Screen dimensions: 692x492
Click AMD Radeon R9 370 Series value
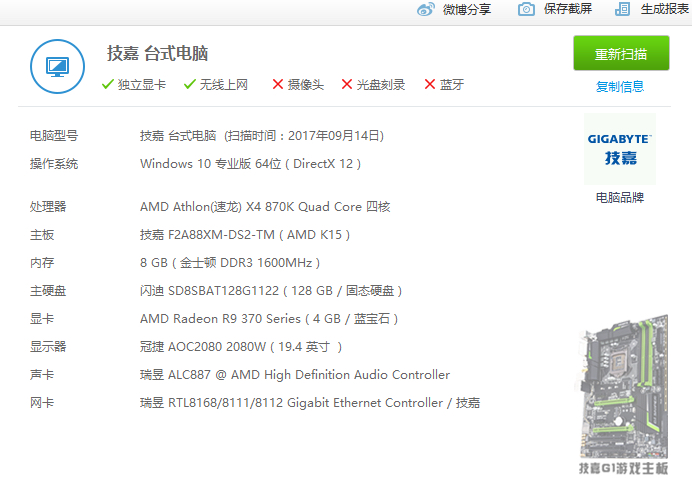269,319
